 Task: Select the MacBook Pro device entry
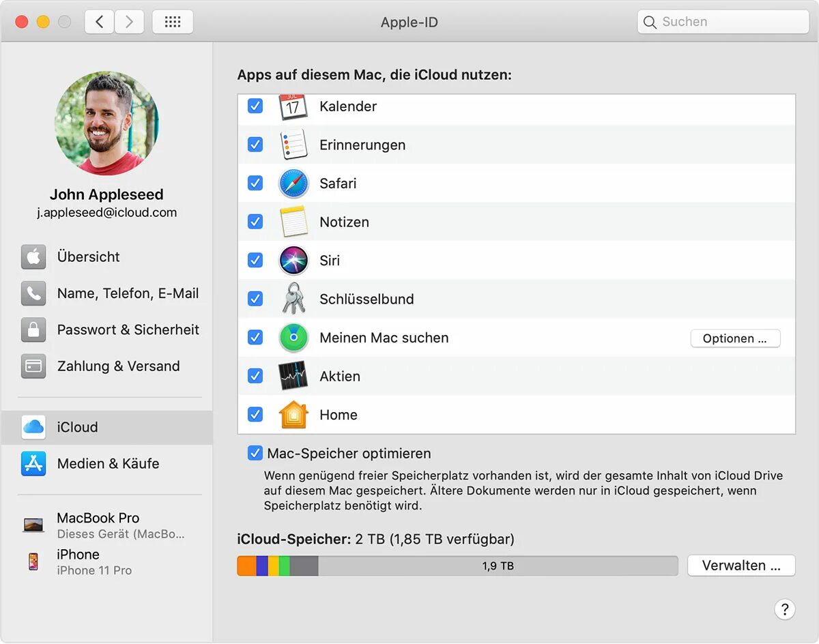click(x=107, y=525)
